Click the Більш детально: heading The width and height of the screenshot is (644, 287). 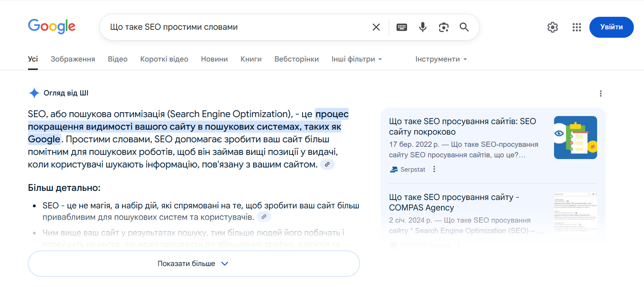64,188
